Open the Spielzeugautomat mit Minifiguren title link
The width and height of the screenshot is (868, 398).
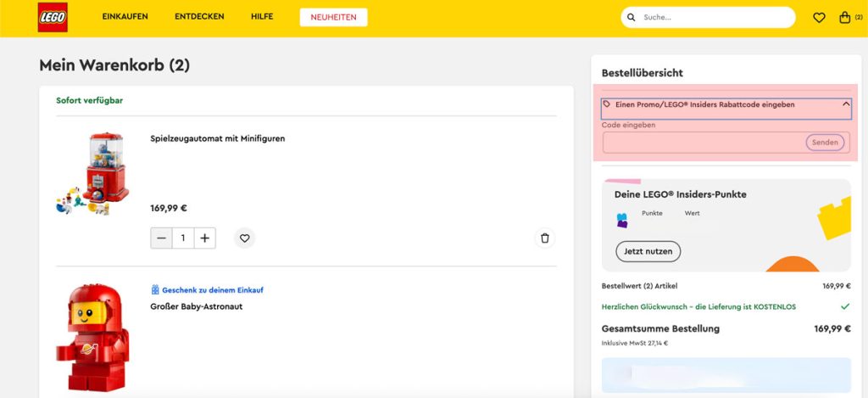click(217, 138)
